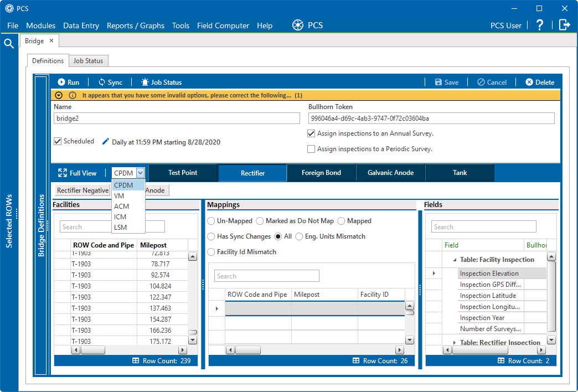Edit the schedule with the pencil icon

[105, 142]
